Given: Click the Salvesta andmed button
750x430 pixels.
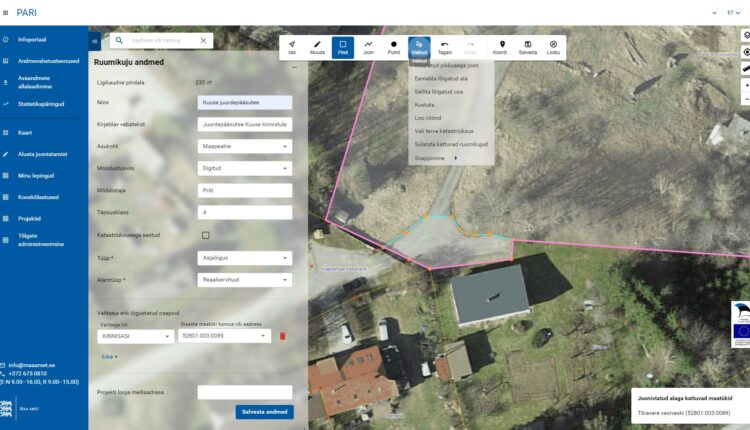Looking at the screenshot, I should coord(265,412).
